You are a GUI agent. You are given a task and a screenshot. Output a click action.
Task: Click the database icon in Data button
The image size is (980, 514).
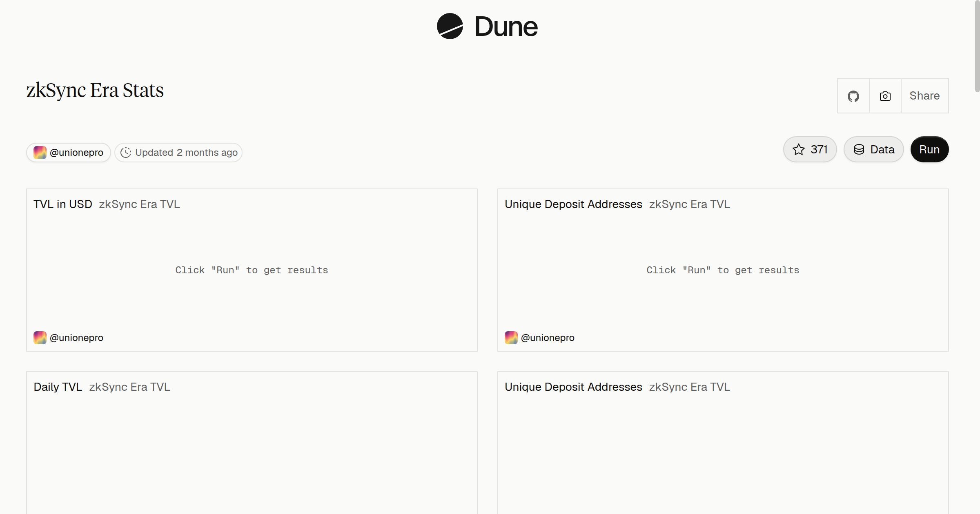tap(859, 149)
